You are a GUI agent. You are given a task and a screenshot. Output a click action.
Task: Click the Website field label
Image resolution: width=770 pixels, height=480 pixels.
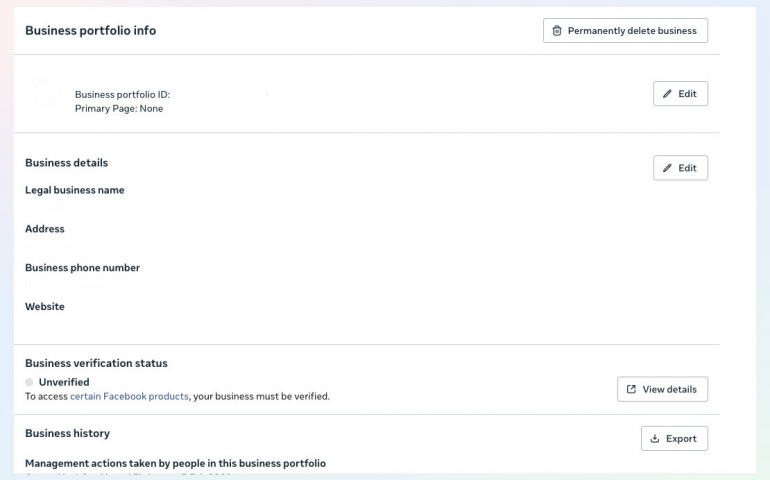45,307
